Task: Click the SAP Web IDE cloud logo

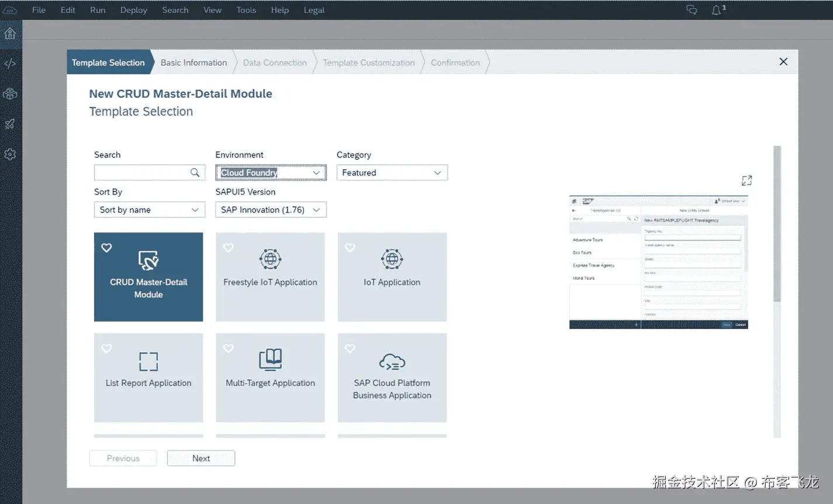Action: [x=10, y=10]
